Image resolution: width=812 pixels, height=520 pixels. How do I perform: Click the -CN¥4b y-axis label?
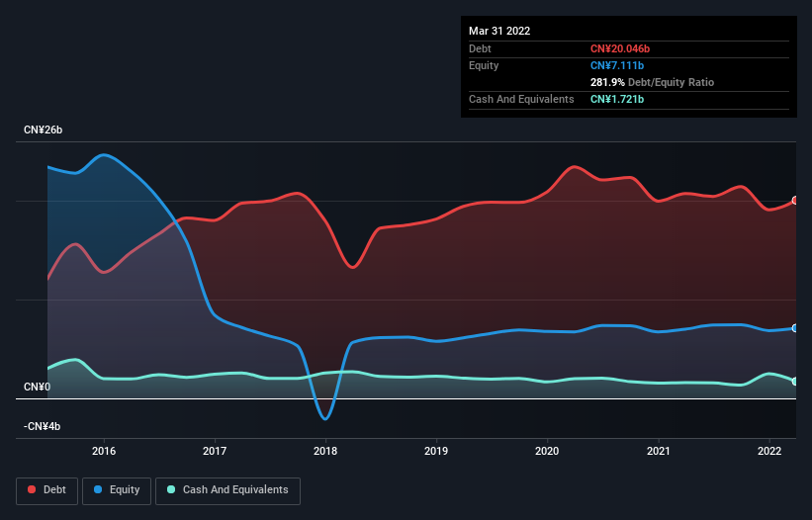pos(42,426)
